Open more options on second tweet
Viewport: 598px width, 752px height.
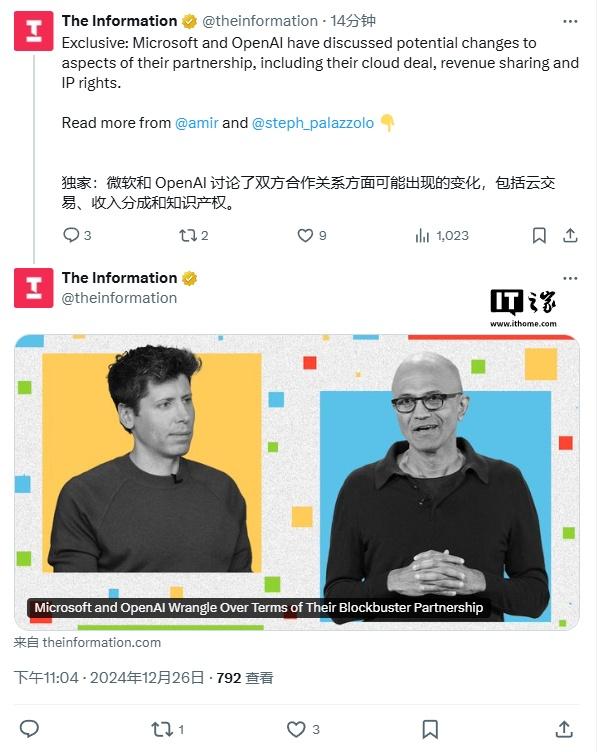pos(570,279)
